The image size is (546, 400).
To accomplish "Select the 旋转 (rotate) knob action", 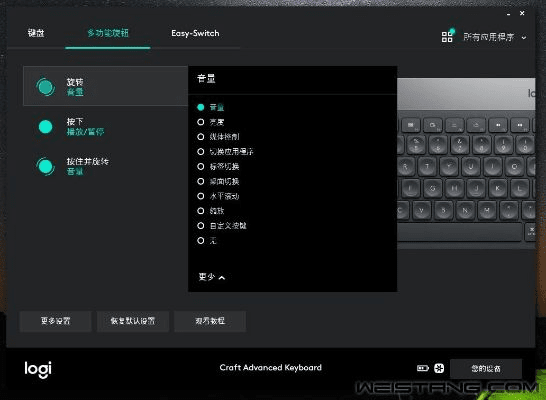I will click(x=106, y=86).
